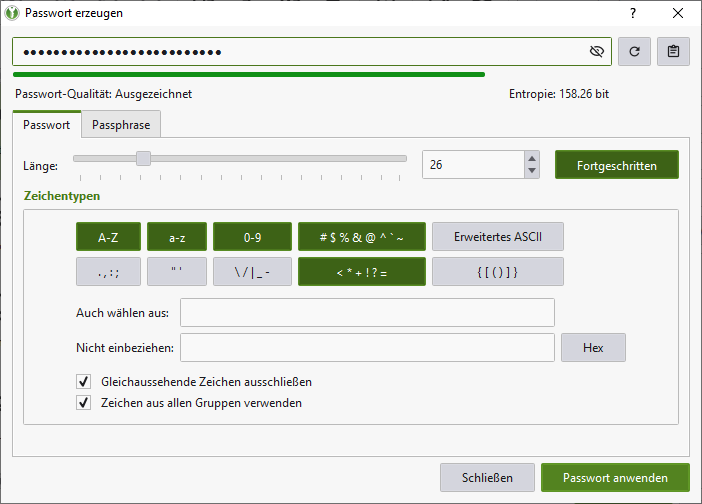Click the Schließen button
The width and height of the screenshot is (702, 504).
[x=487, y=478]
